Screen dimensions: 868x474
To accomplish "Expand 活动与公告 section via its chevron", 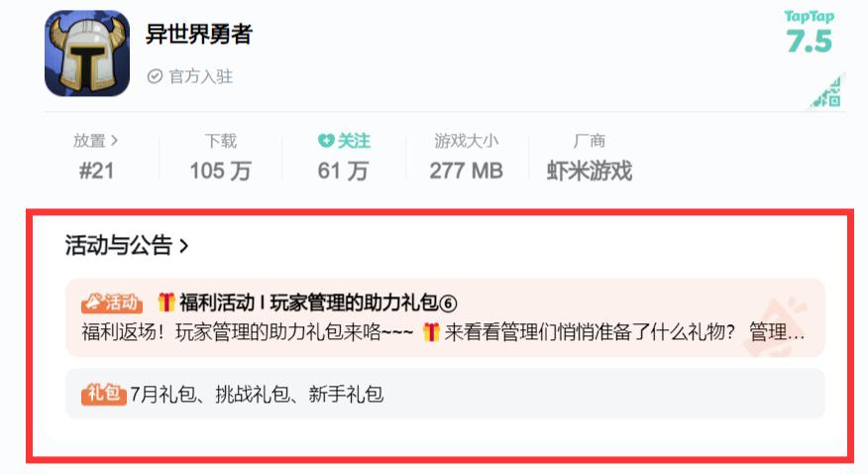I will pyautogui.click(x=183, y=246).
